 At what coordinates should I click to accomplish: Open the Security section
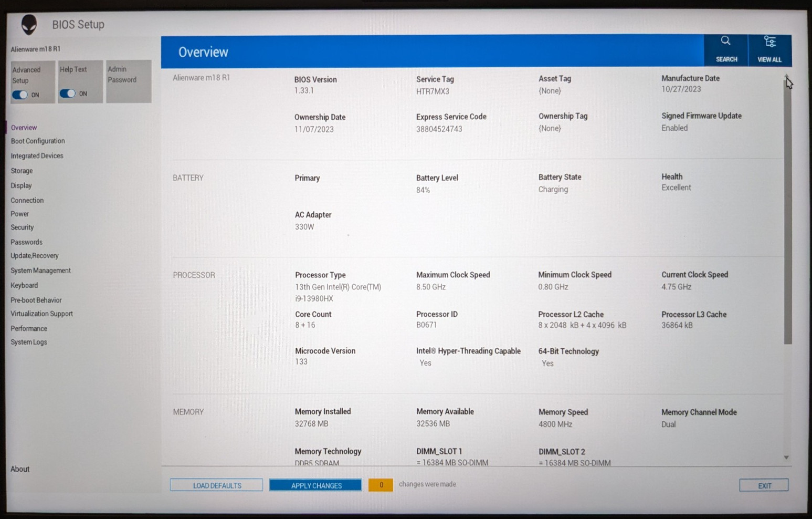point(22,227)
